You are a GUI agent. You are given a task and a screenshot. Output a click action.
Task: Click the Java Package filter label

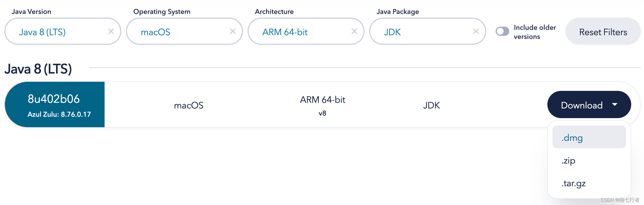point(398,12)
